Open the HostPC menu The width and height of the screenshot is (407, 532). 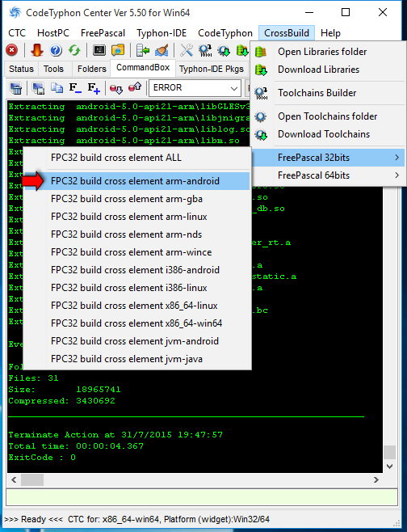coord(53,33)
